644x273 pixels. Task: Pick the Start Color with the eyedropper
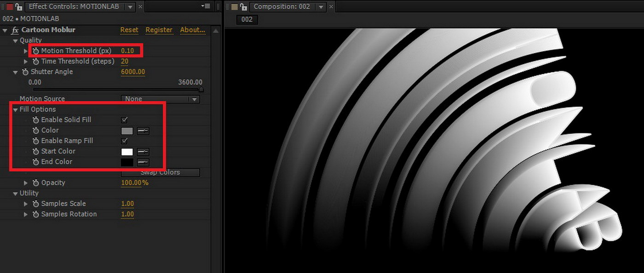[143, 152]
